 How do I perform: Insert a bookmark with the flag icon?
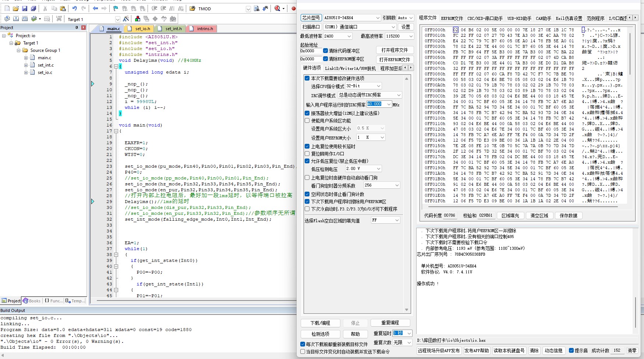[116, 8]
